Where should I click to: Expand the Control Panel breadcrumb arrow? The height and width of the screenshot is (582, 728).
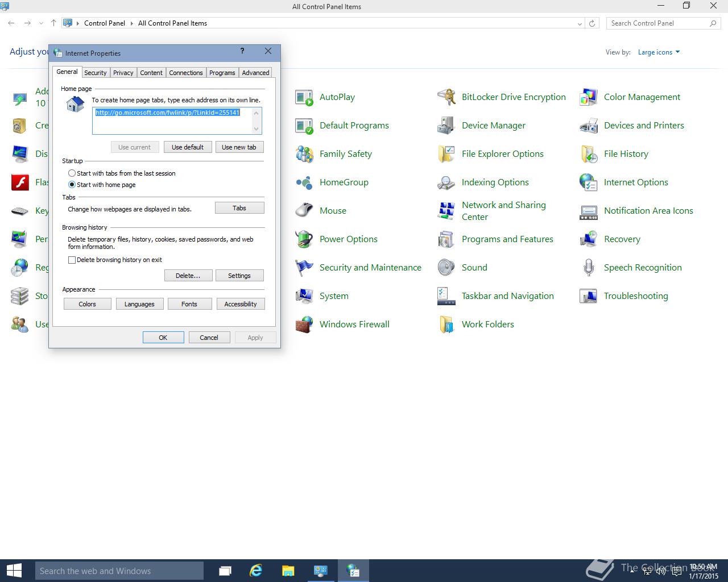pyautogui.click(x=131, y=23)
